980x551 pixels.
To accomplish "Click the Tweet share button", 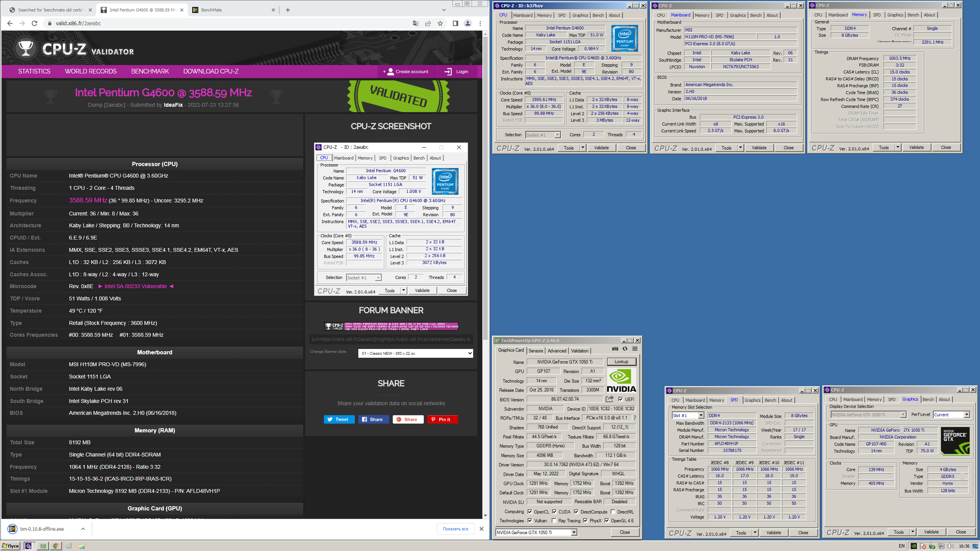I will pyautogui.click(x=339, y=419).
